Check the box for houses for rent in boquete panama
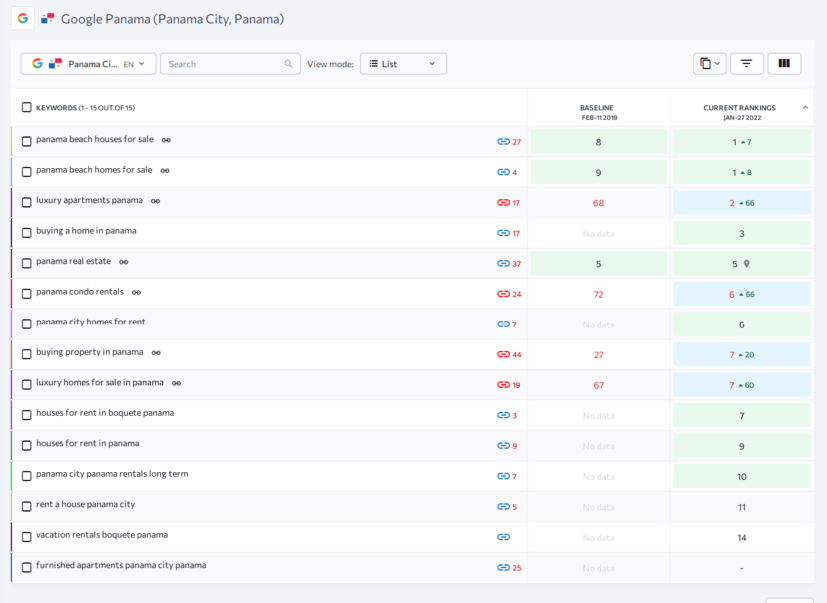The width and height of the screenshot is (827, 603). tap(26, 415)
